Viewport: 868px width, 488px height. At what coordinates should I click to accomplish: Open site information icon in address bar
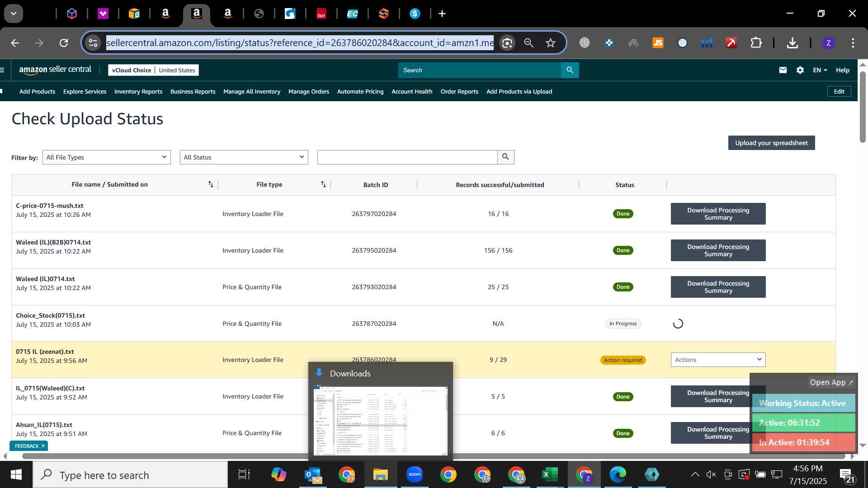tap(93, 43)
